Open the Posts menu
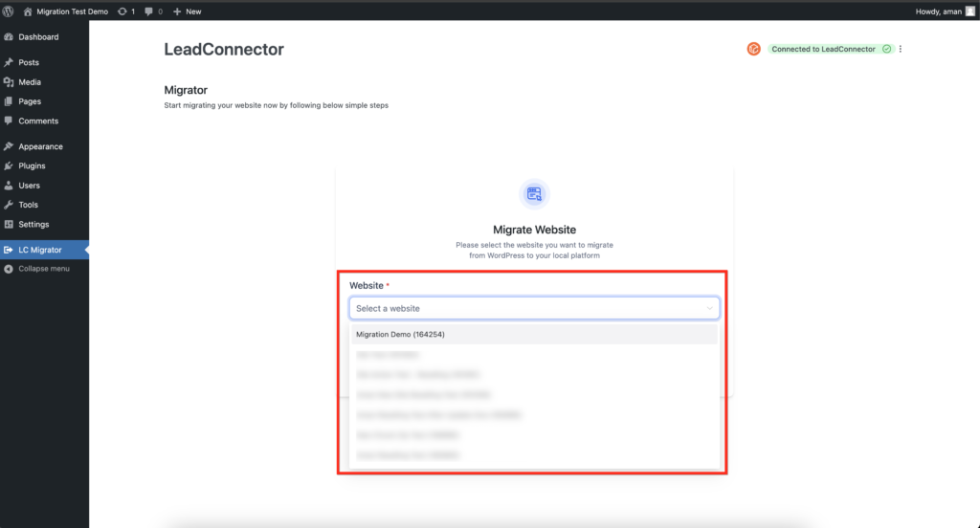 point(44,62)
